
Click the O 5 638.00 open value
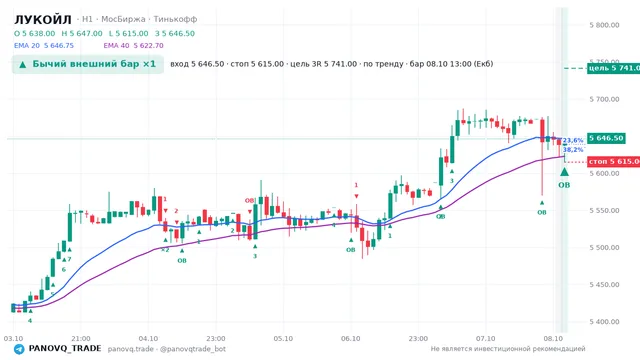coord(35,33)
